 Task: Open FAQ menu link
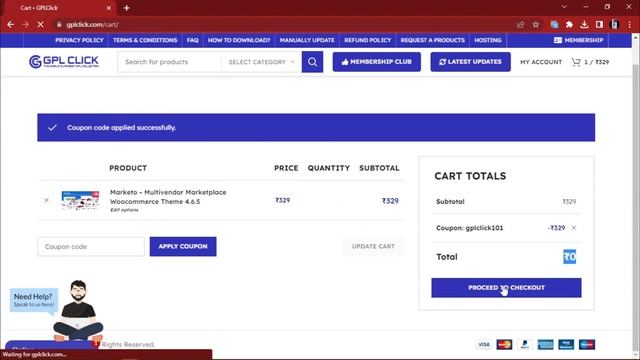point(193,40)
